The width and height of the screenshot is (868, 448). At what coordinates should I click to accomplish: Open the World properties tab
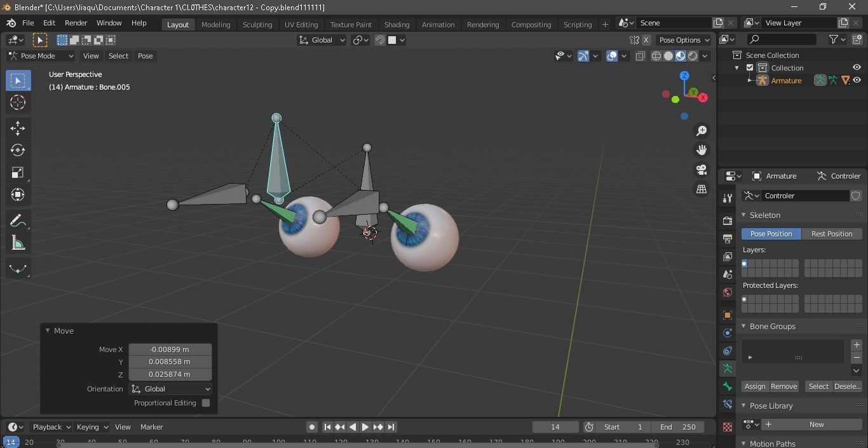coord(728,292)
